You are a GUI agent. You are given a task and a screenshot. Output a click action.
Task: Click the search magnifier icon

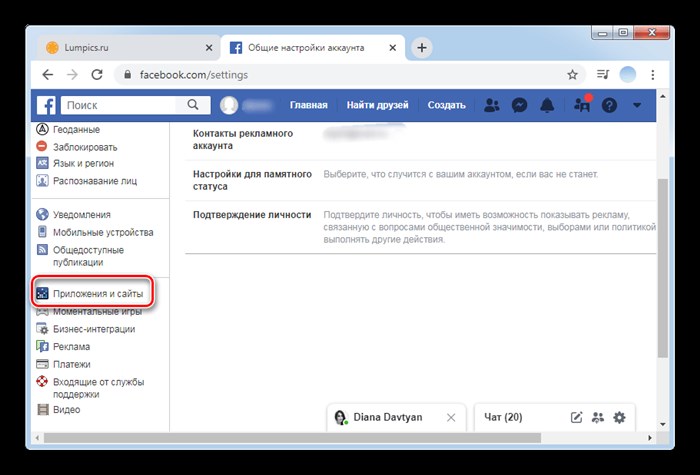point(193,105)
